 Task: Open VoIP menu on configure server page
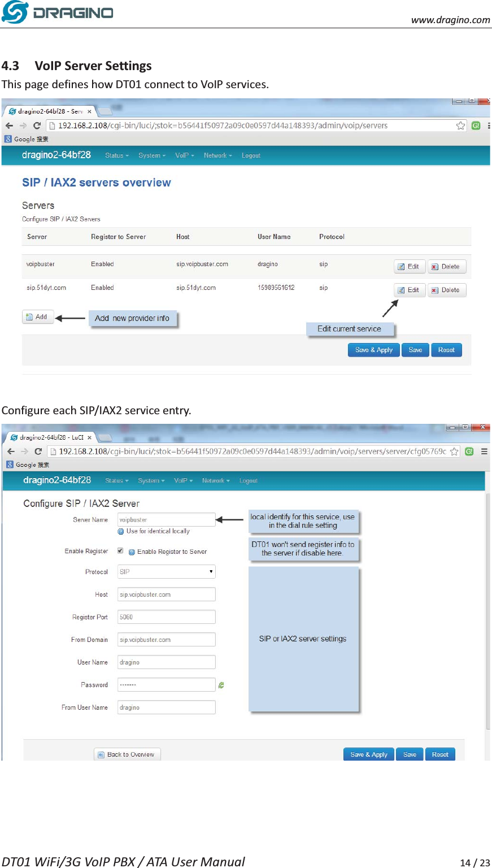184,481
